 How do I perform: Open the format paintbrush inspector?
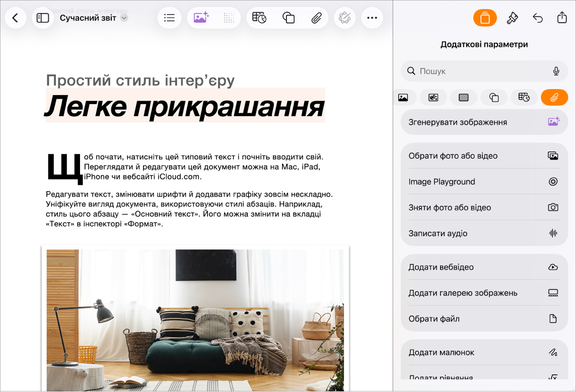tap(512, 18)
